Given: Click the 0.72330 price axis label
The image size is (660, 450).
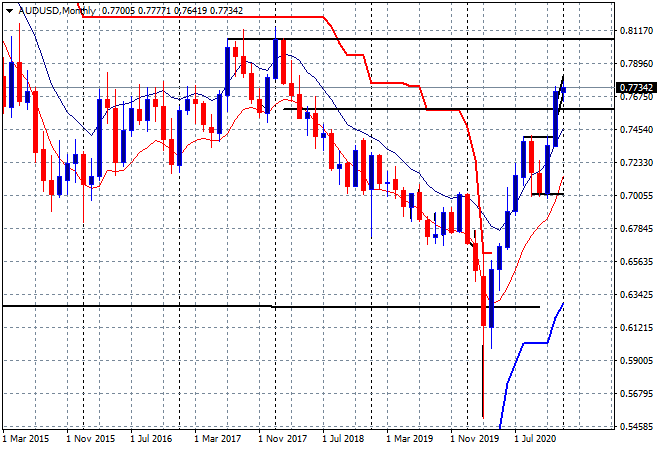Looking at the screenshot, I should pos(636,162).
